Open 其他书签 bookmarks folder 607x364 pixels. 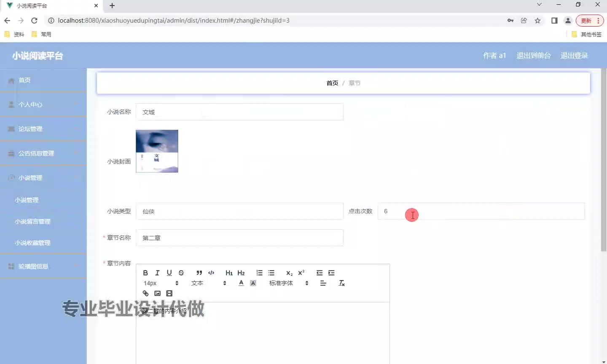[x=587, y=35]
